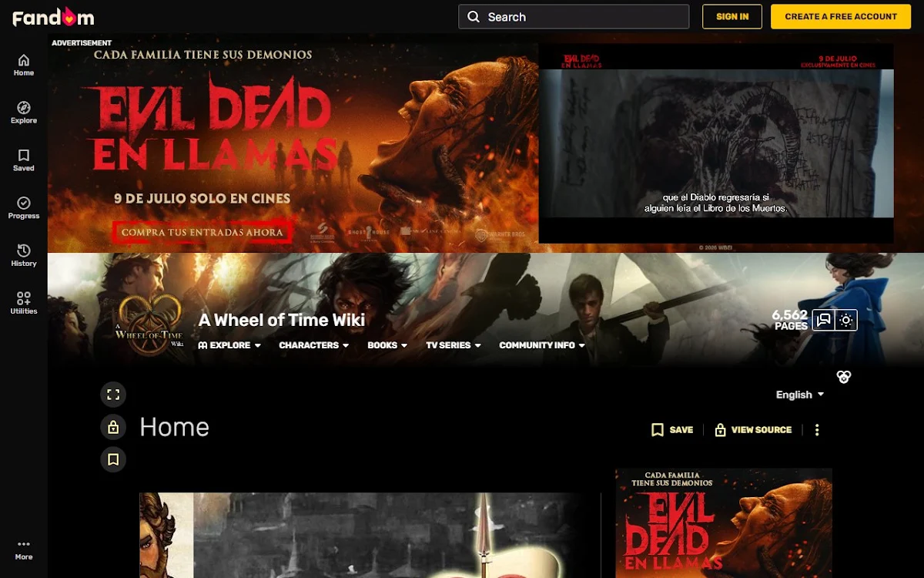This screenshot has width=924, height=578.
Task: Expand the CHARACTERS menu
Action: tap(314, 345)
